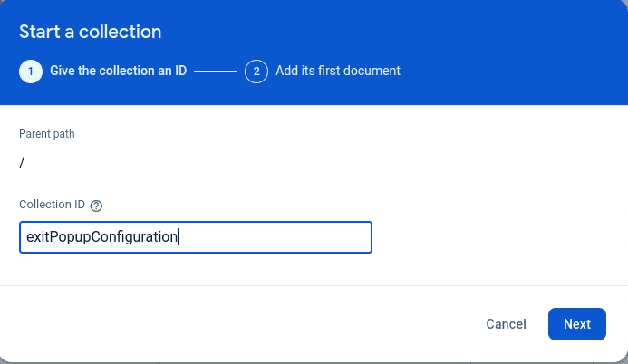This screenshot has height=364, width=628.
Task: Jump to 'Add its first document' step
Action: tap(338, 71)
